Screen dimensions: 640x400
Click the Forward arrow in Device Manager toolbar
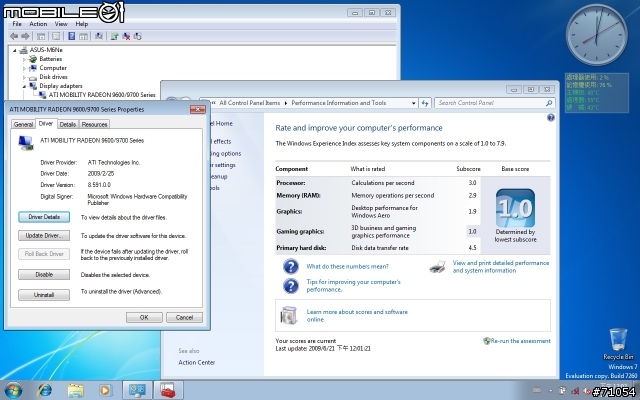coord(25,36)
